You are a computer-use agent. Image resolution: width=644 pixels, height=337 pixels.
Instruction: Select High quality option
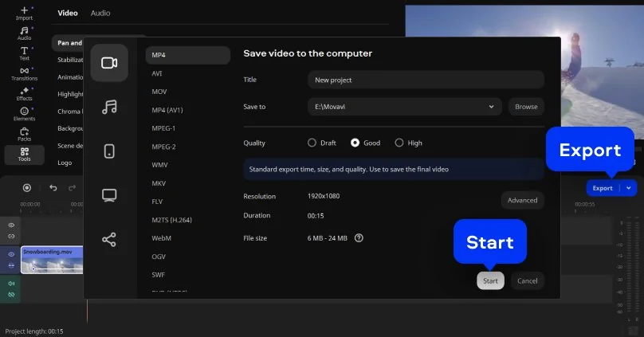[x=399, y=143]
